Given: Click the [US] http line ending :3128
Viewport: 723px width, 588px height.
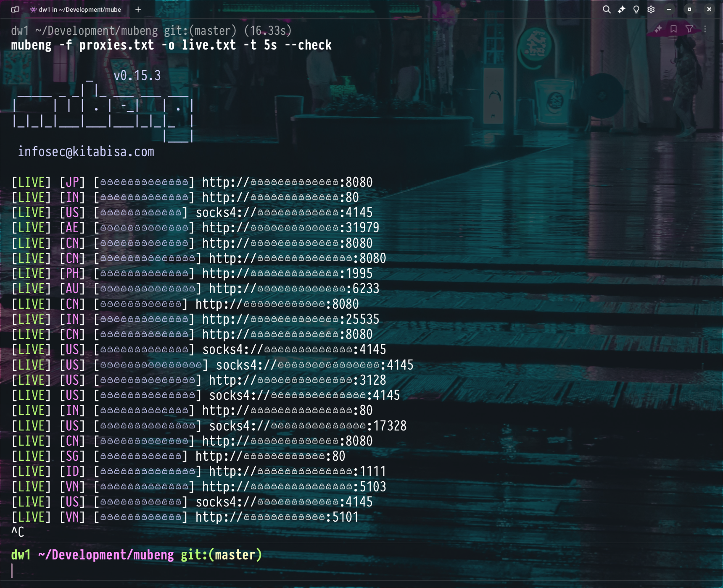Looking at the screenshot, I should coord(199,380).
